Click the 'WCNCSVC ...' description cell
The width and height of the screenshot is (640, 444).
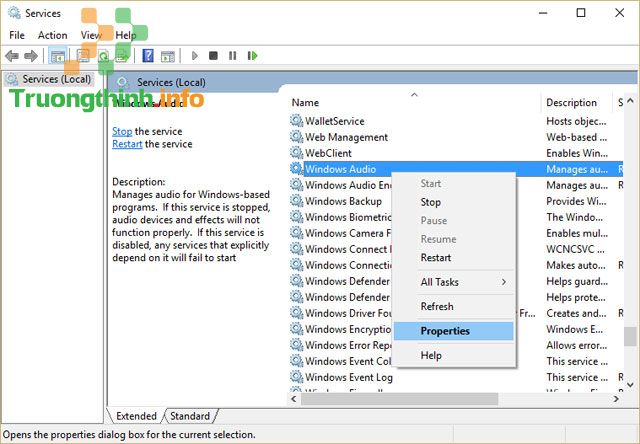pos(576,249)
